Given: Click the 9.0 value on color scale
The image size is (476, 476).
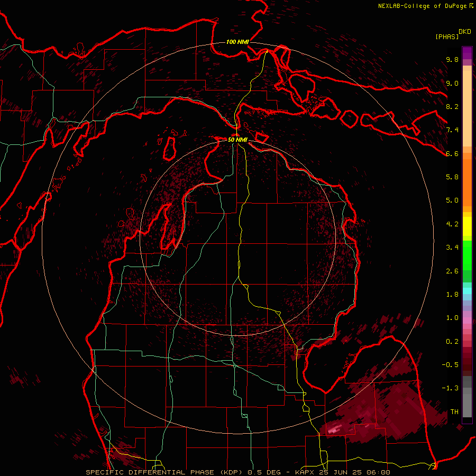Looking at the screenshot, I should [x=452, y=83].
